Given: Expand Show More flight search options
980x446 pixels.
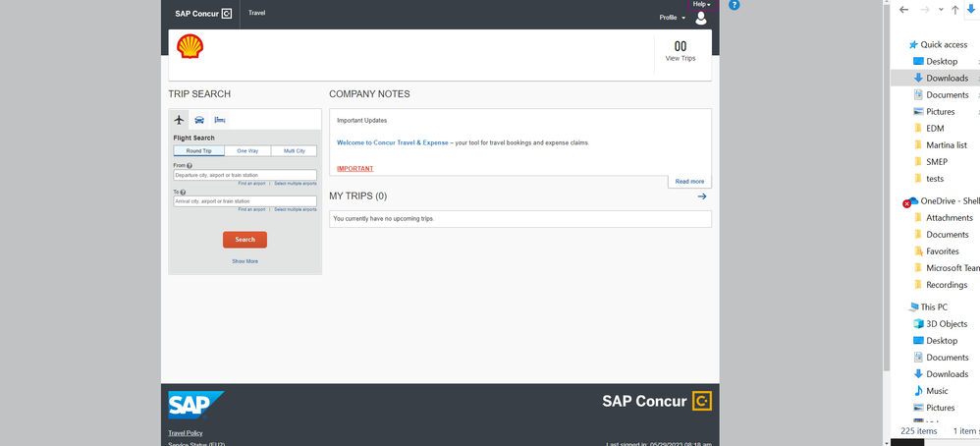Looking at the screenshot, I should tap(245, 261).
